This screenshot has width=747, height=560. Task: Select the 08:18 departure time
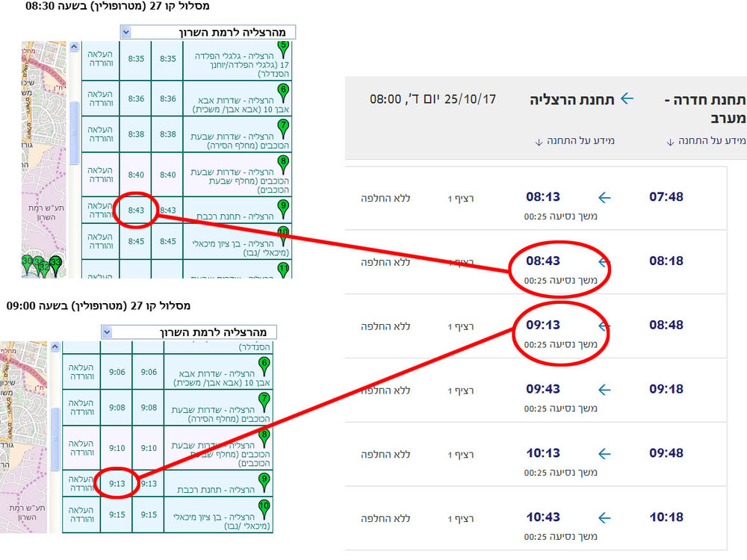click(666, 261)
